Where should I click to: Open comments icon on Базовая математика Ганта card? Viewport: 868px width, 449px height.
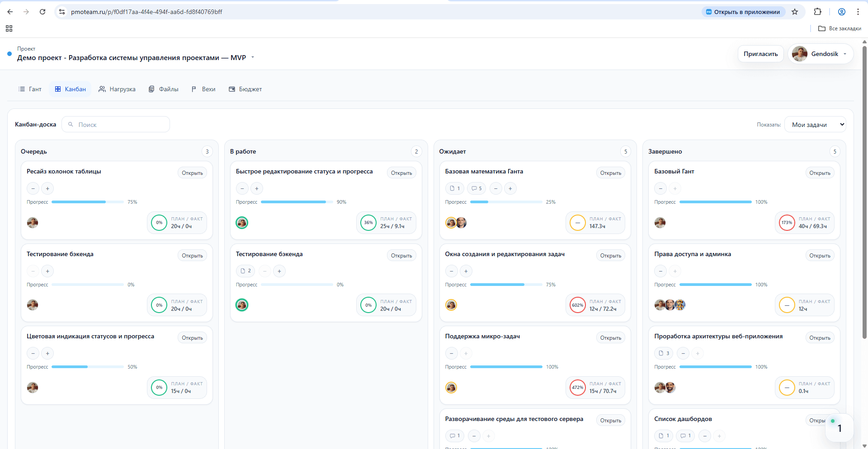[476, 188]
